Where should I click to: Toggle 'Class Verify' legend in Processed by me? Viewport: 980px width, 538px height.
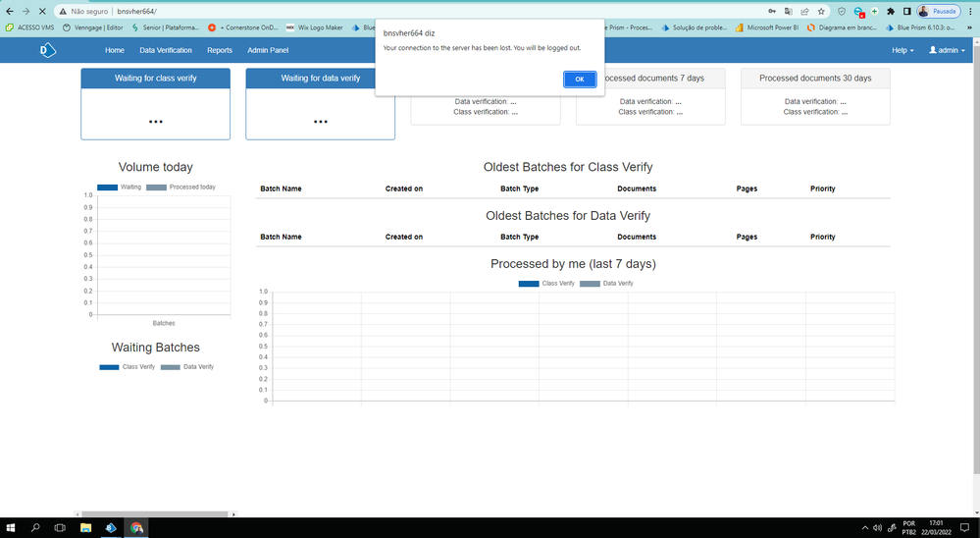click(x=546, y=284)
